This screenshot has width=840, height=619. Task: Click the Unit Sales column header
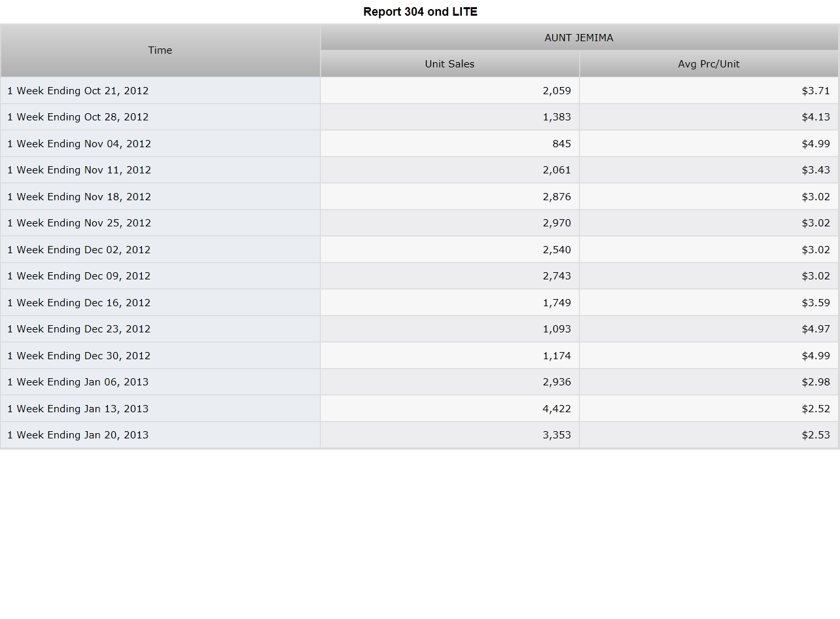[449, 64]
